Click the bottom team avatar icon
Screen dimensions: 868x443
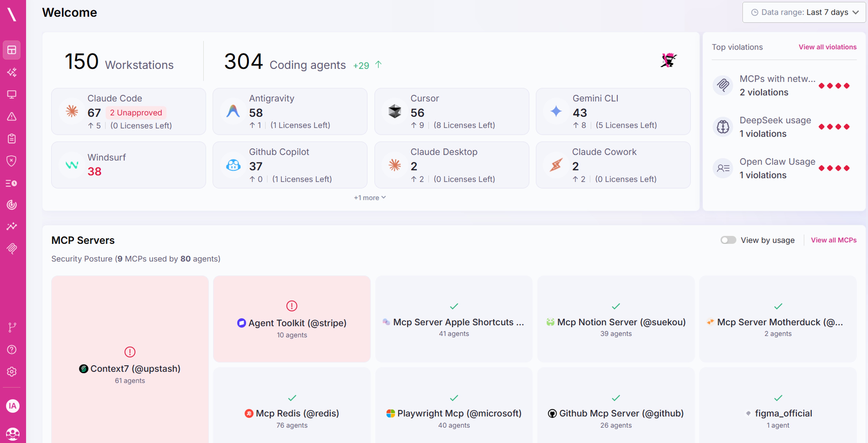coord(12,434)
